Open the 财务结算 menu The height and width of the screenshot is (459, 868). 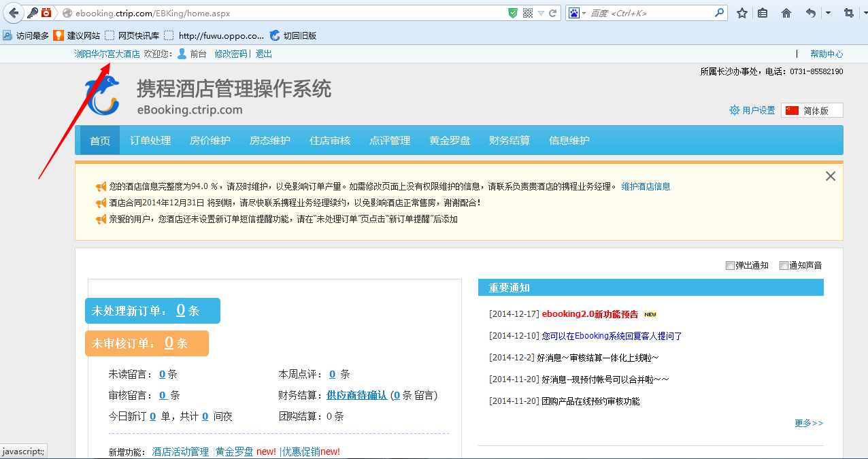pyautogui.click(x=510, y=140)
